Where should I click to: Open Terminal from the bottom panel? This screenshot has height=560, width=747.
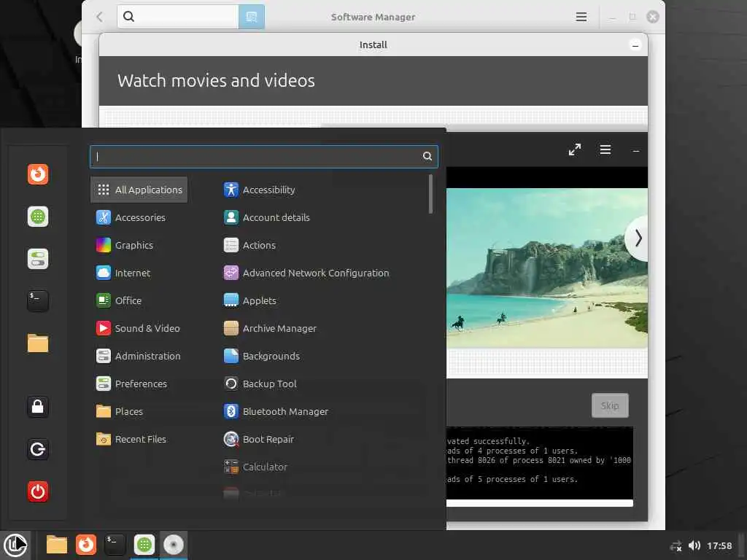click(x=115, y=545)
